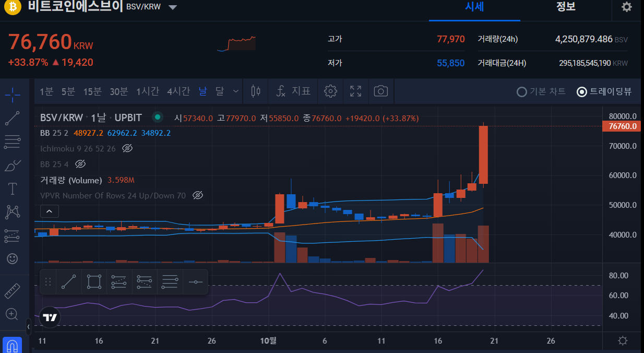Pick trend line in floating toolbar
The image size is (644, 353).
[x=68, y=282]
